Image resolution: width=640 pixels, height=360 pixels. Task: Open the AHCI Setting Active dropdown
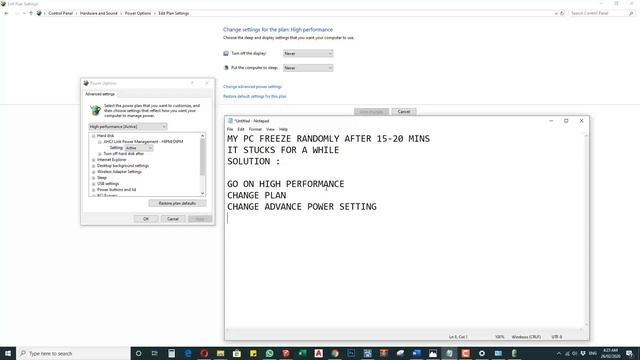pyautogui.click(x=139, y=148)
